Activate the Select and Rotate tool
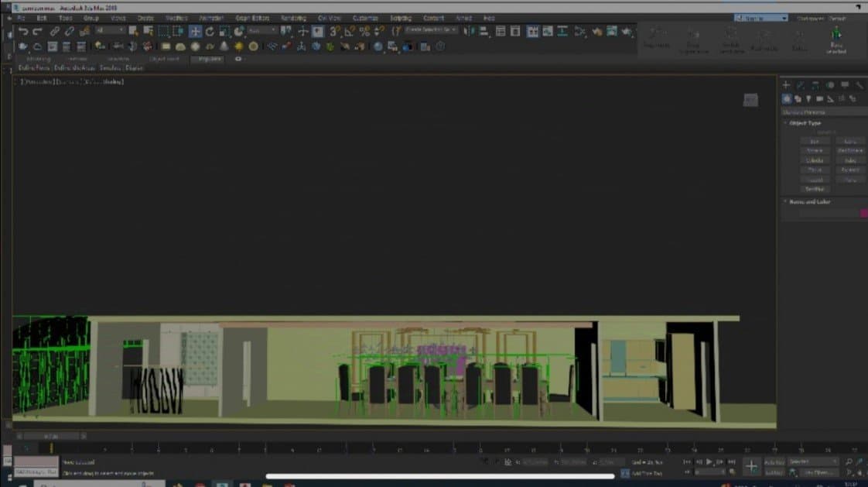Screen dimensions: 868x487 click(210, 32)
